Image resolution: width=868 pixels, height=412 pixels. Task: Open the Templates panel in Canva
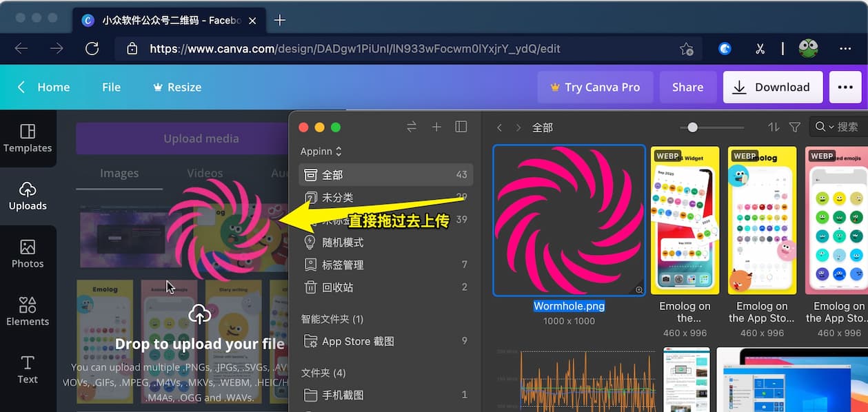click(x=28, y=138)
